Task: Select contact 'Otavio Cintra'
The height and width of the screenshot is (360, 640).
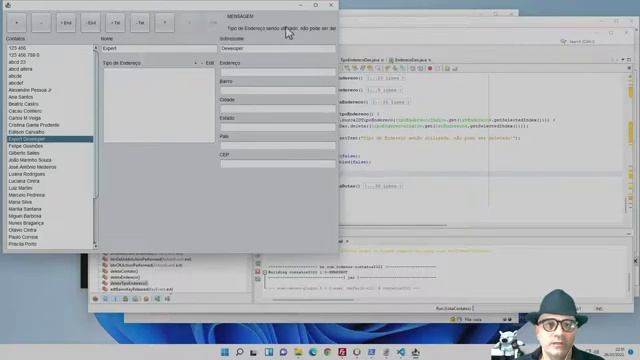Action: [x=50, y=230]
